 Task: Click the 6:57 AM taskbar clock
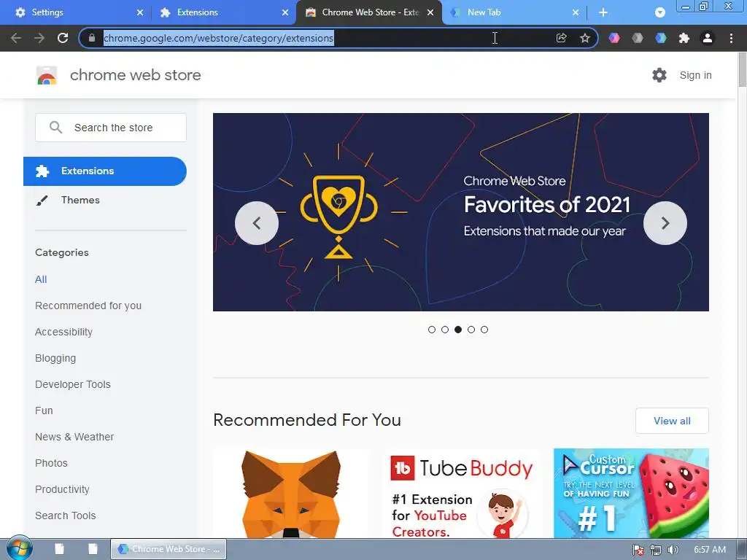click(x=709, y=550)
